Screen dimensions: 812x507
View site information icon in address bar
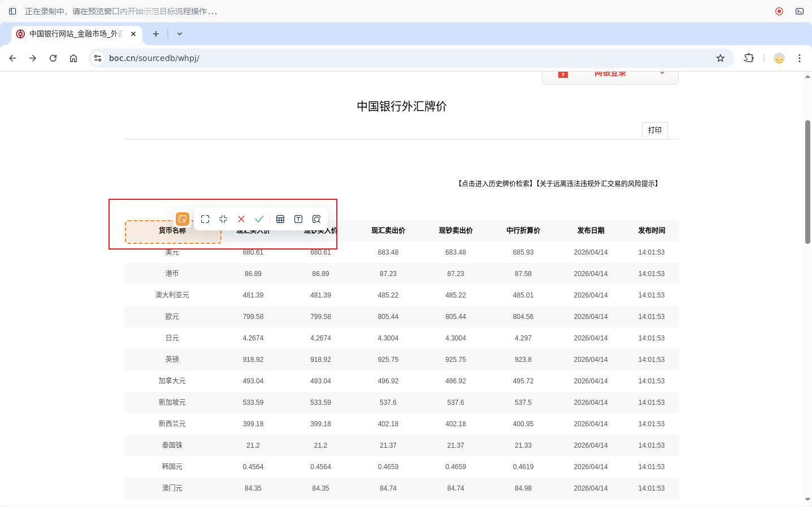98,58
